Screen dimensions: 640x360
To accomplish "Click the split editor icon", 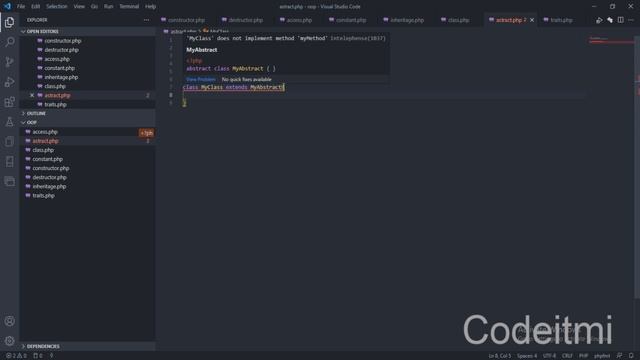I will tap(620, 20).
